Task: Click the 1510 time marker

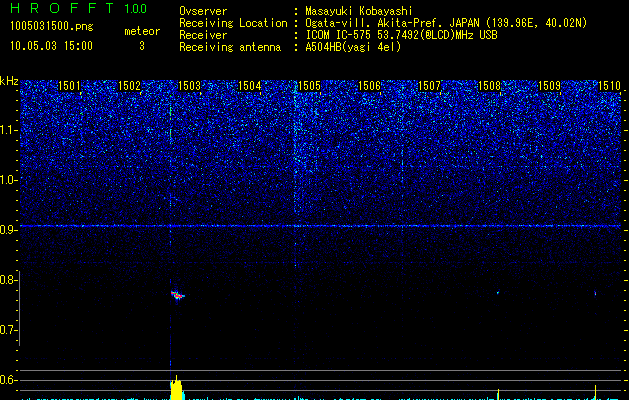Action: 609,86
